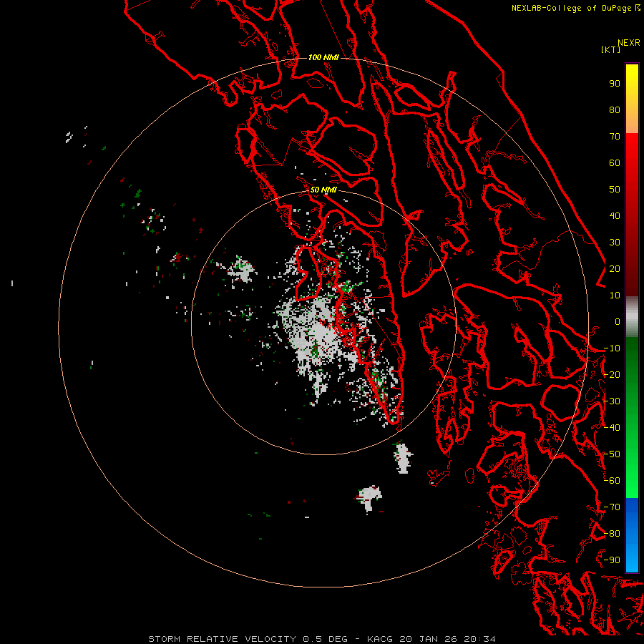This screenshot has height=644, width=644.
Task: Click the [KT] units label above color bar
Action: (x=610, y=49)
